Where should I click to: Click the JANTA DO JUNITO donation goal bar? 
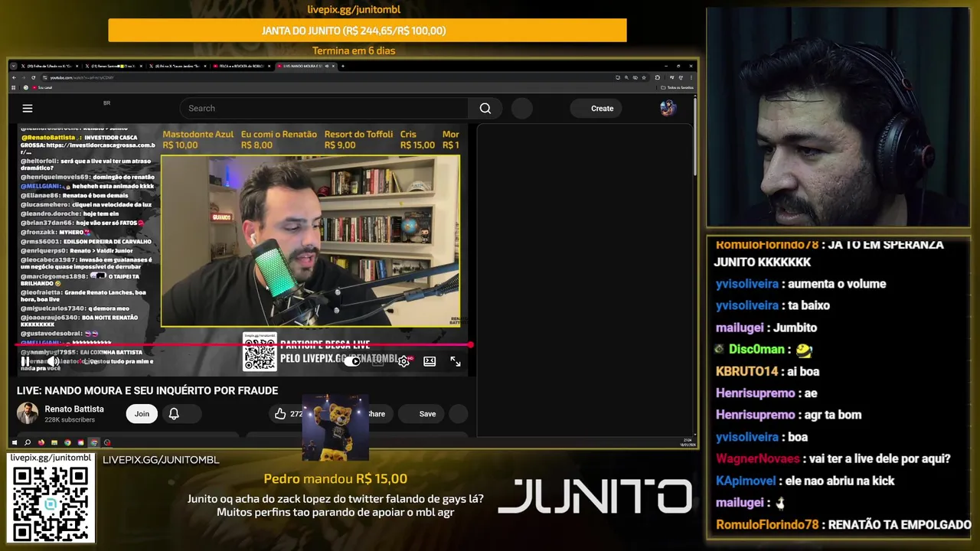[x=367, y=31]
